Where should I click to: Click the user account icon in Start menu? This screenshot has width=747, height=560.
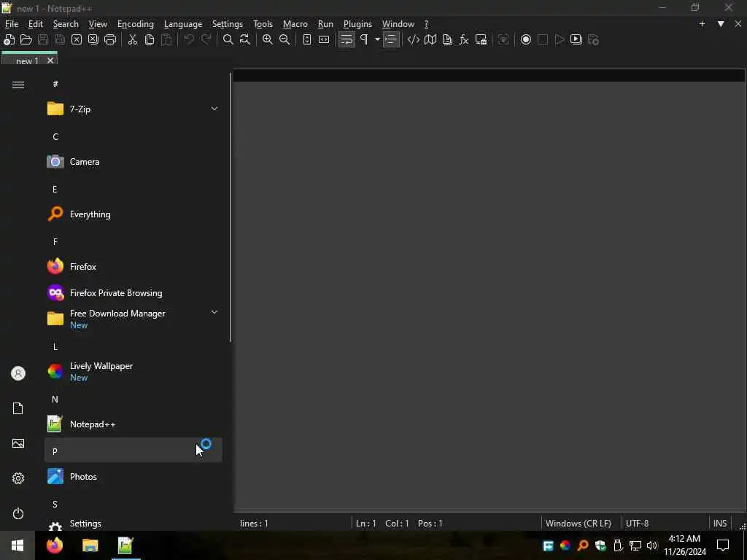coord(18,373)
